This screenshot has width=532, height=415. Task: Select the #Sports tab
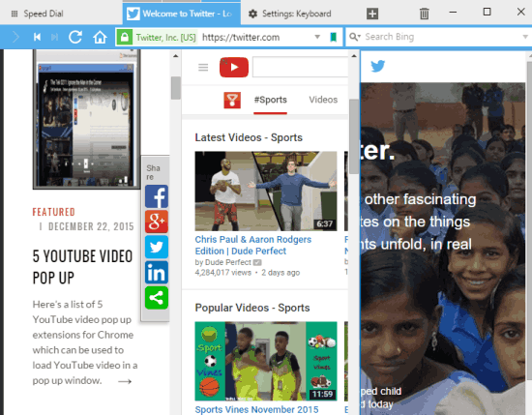(271, 100)
